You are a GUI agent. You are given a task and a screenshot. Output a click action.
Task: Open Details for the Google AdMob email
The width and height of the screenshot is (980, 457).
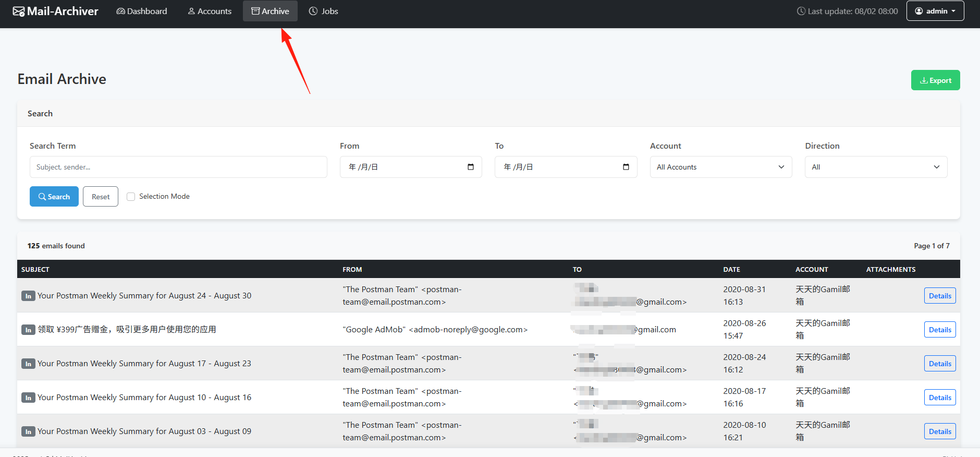[x=940, y=330]
